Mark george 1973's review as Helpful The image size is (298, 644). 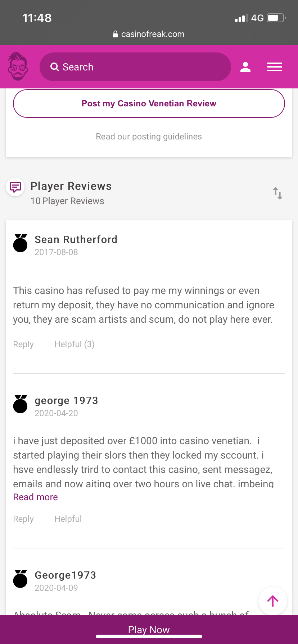[x=68, y=519]
